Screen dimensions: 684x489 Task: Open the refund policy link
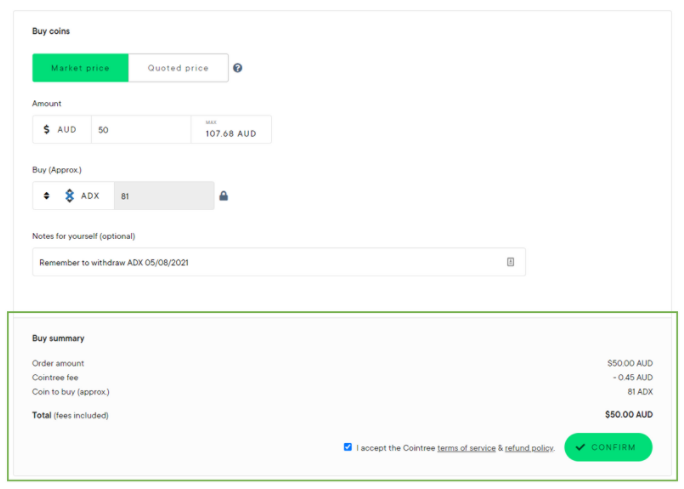529,448
